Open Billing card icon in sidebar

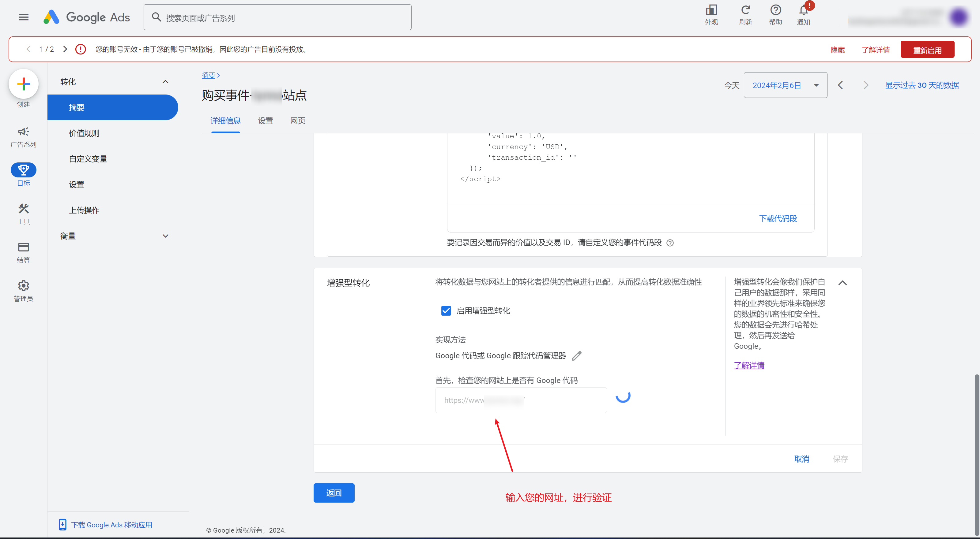(24, 247)
